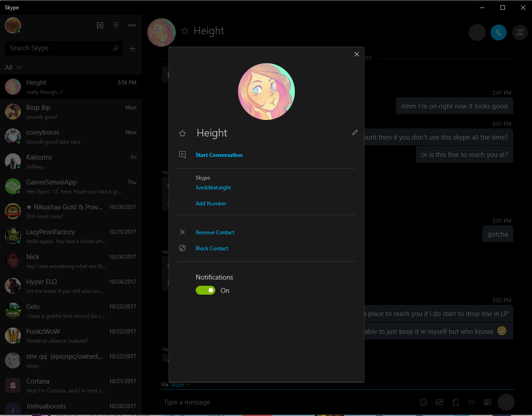Open the Cortana conversation
This screenshot has height=416, width=532.
coord(71,385)
